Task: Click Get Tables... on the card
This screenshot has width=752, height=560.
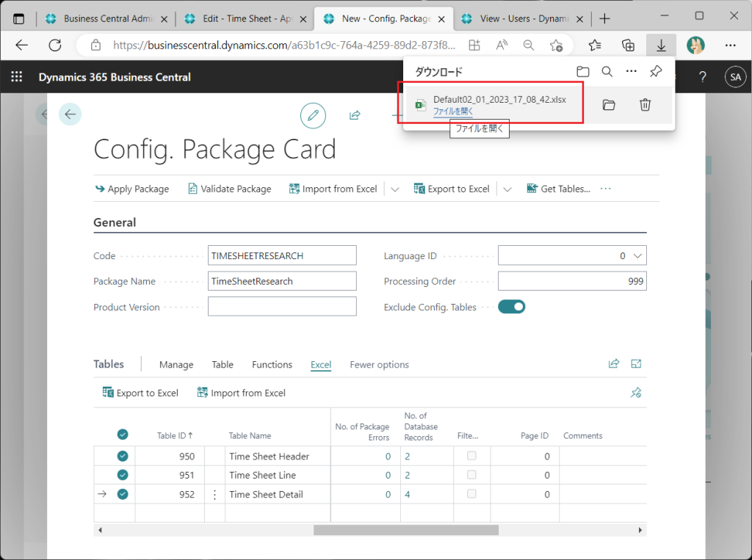Action: [558, 189]
